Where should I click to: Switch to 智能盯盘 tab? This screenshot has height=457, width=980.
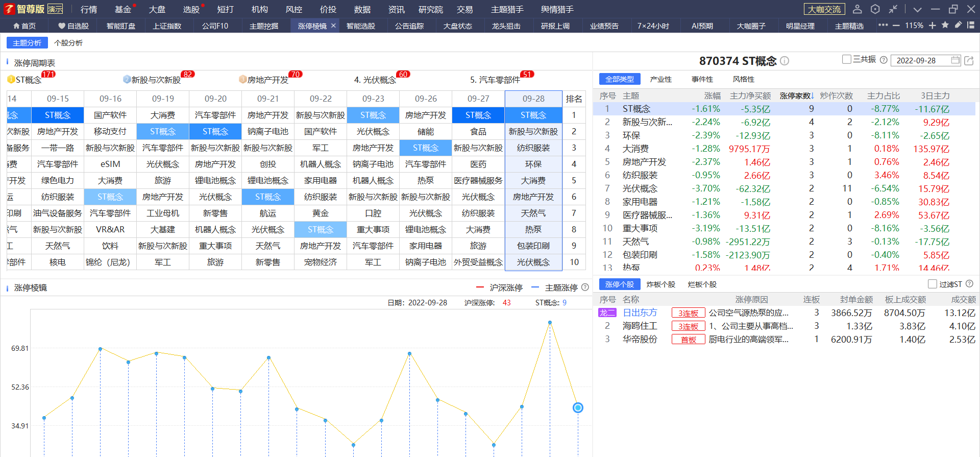(x=121, y=26)
